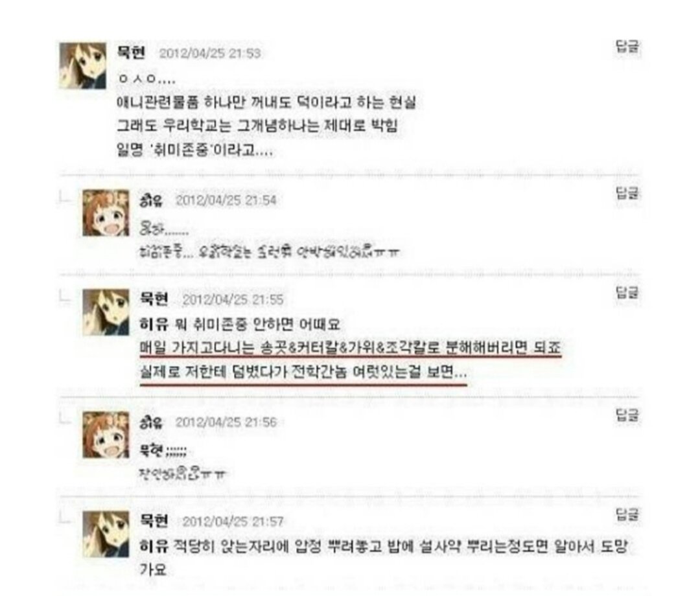Click the 히유 mention in the 21:55 reply

[154, 324]
